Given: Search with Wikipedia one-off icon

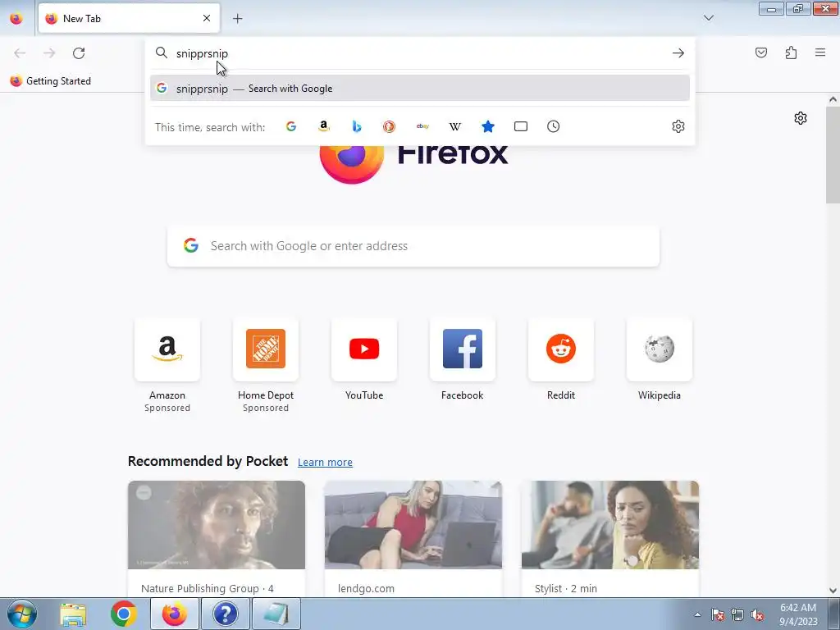Looking at the screenshot, I should pos(454,126).
